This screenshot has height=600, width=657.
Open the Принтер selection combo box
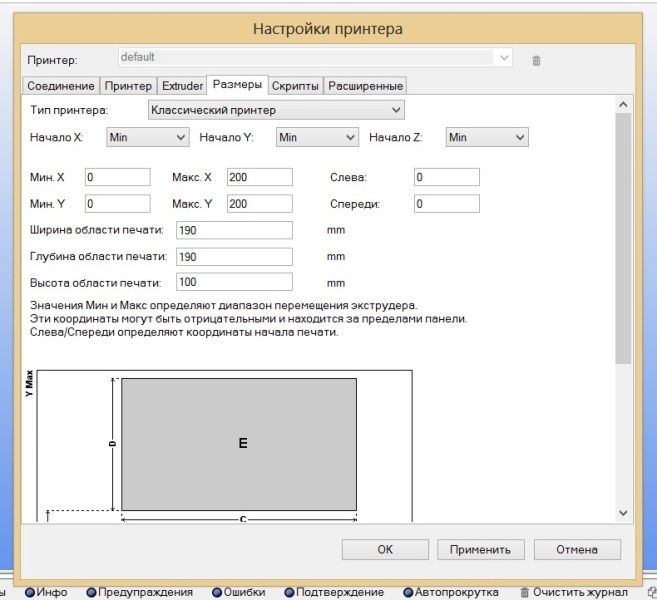point(316,59)
